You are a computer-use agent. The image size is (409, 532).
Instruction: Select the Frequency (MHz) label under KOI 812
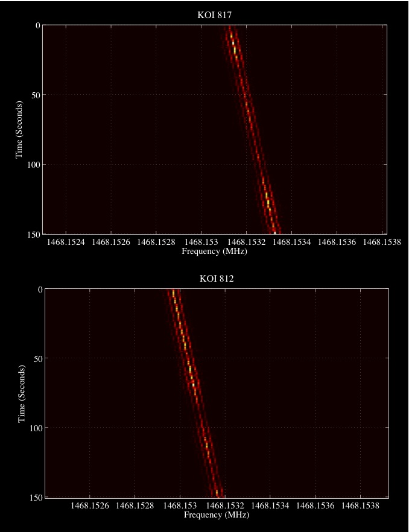tap(216, 515)
